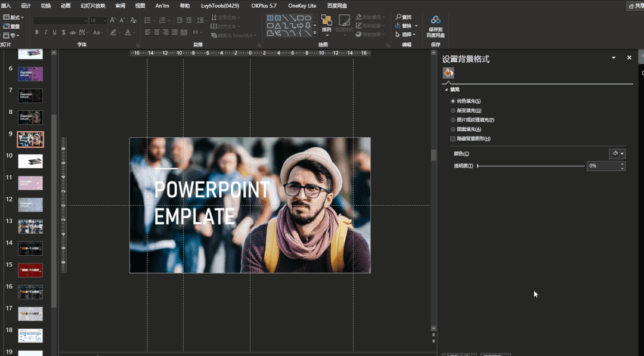The width and height of the screenshot is (644, 356).
Task: Pick the oval shape from shapes gallery
Action: [308, 18]
